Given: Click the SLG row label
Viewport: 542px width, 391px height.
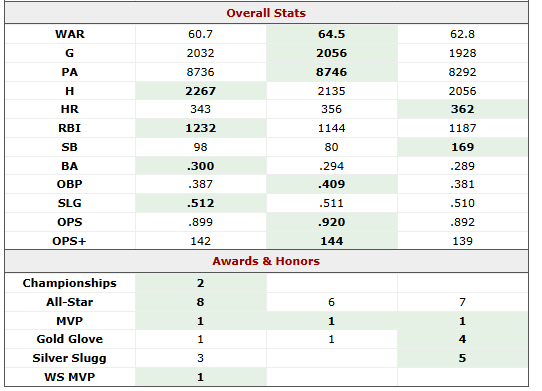Looking at the screenshot, I should point(70,203).
